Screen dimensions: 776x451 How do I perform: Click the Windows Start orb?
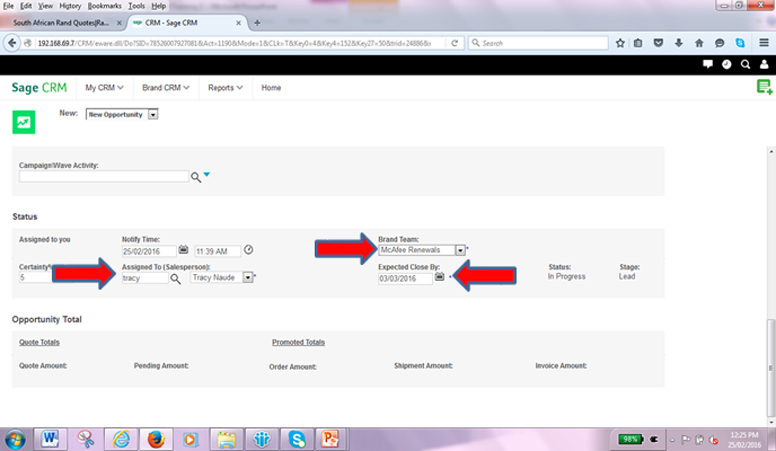[15, 440]
